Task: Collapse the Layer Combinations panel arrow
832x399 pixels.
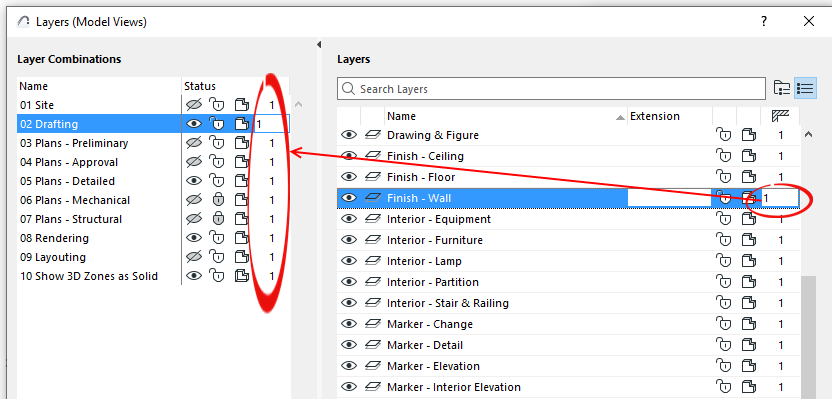Action: click(x=319, y=45)
